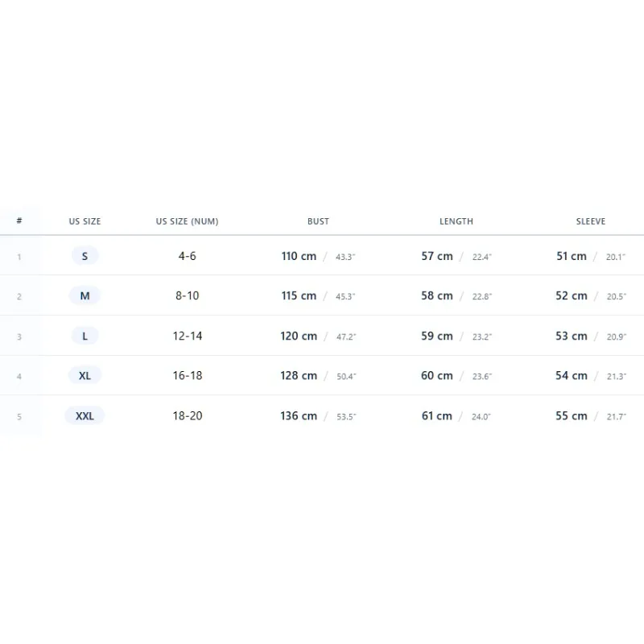The width and height of the screenshot is (644, 644).
Task: Click the US SIZE (NUM) column header
Action: click(188, 221)
